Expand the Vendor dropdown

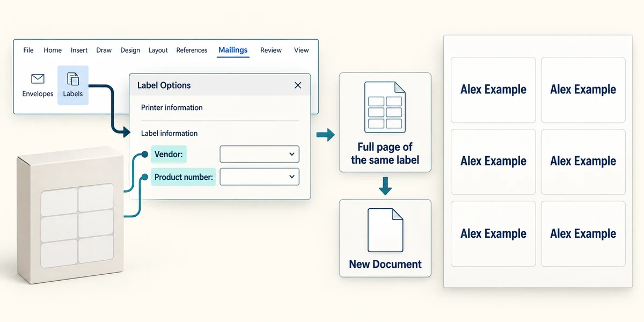click(259, 154)
